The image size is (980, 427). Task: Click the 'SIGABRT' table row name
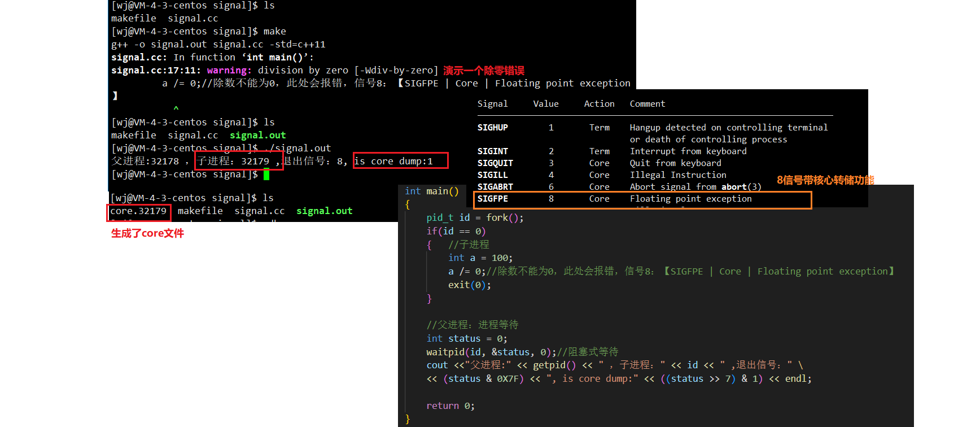click(495, 187)
